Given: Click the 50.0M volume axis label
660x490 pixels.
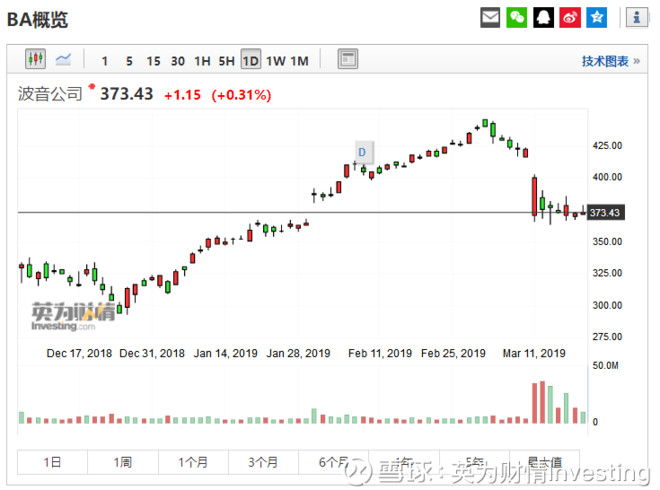Looking at the screenshot, I should [x=605, y=365].
